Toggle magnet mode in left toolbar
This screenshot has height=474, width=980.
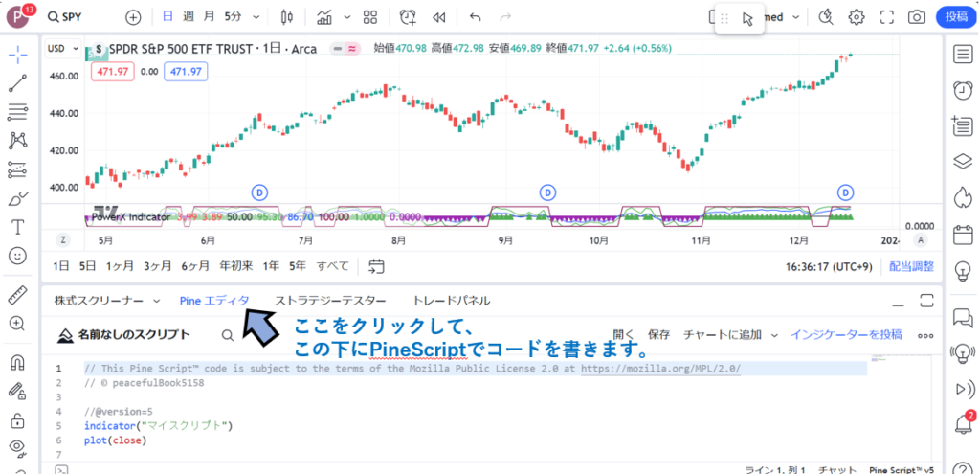[x=17, y=363]
